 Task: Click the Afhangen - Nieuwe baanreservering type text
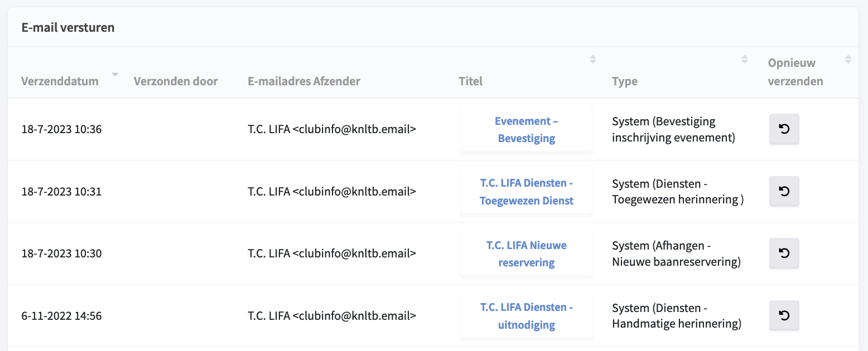(676, 253)
